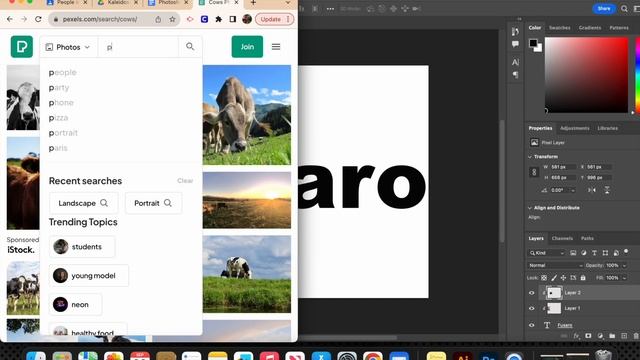The height and width of the screenshot is (360, 640).
Task: Bookmark this page with the star icon
Action: click(172, 19)
